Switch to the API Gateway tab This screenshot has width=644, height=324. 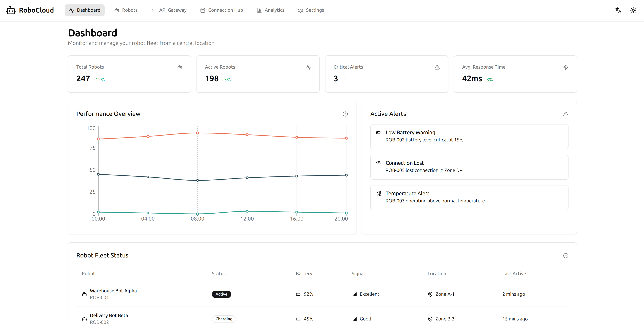pyautogui.click(x=169, y=10)
